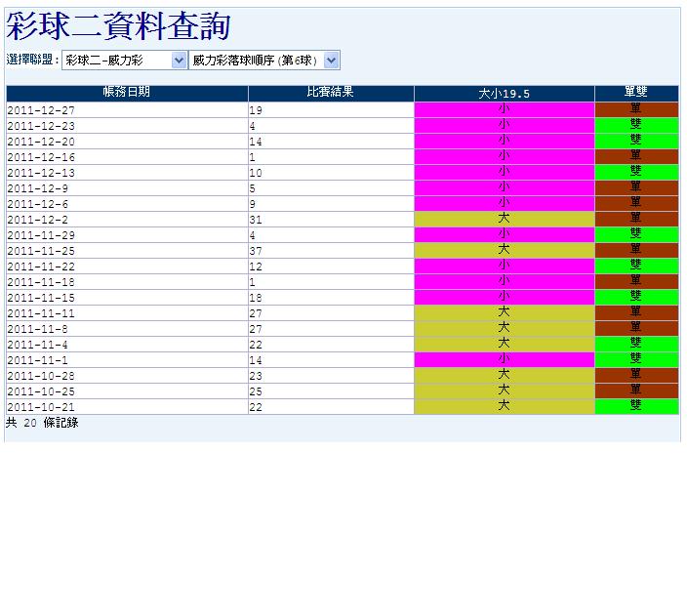Screen dimensions: 687x616
Task: Click magenta 小 cell in 2011-11-1 row
Action: (x=505, y=360)
